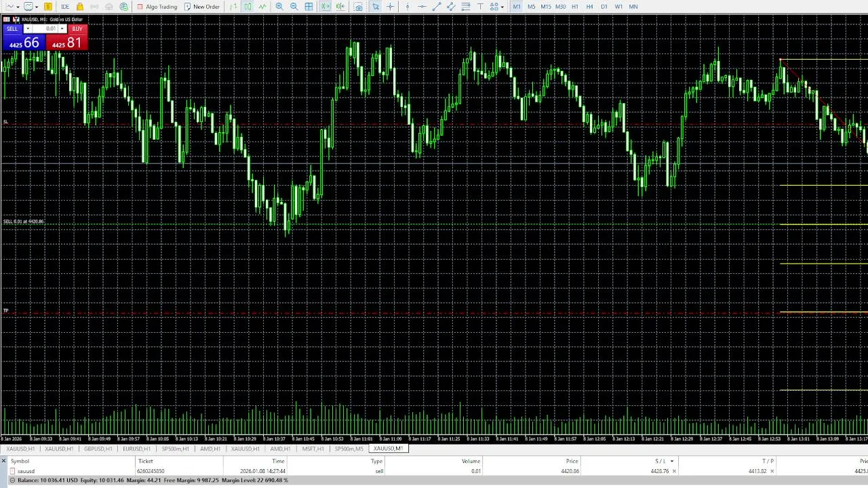Viewport: 868px width, 488px height.
Task: Select the crosshair tool
Action: [390, 7]
